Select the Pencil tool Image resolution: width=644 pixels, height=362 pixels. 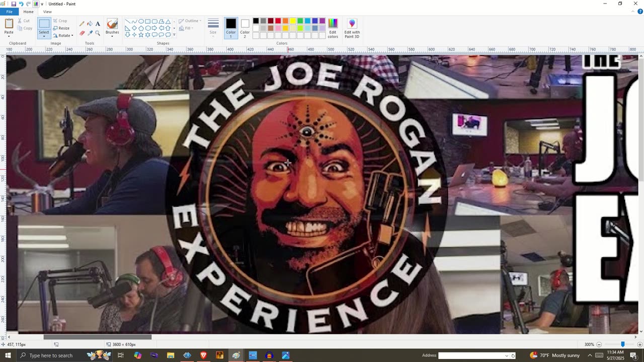[x=82, y=24]
